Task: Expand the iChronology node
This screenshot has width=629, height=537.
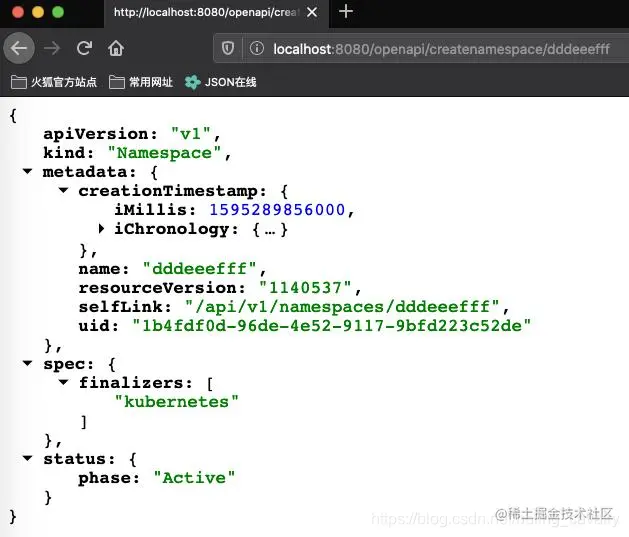Action: (101, 229)
